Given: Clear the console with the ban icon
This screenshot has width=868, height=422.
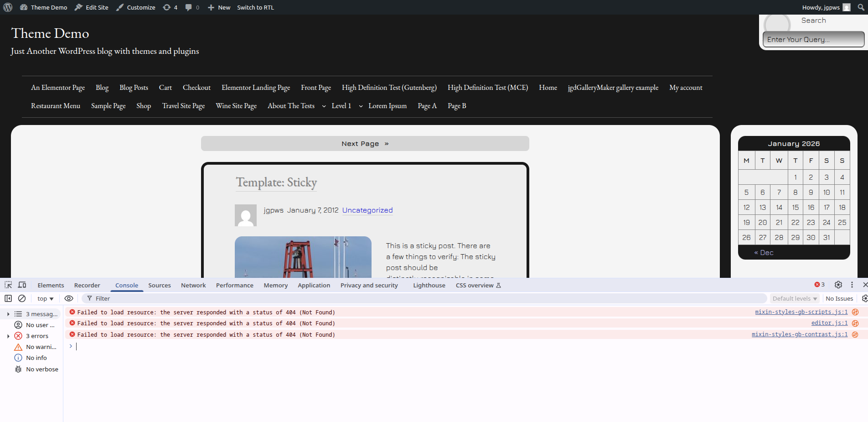Looking at the screenshot, I should coord(22,298).
